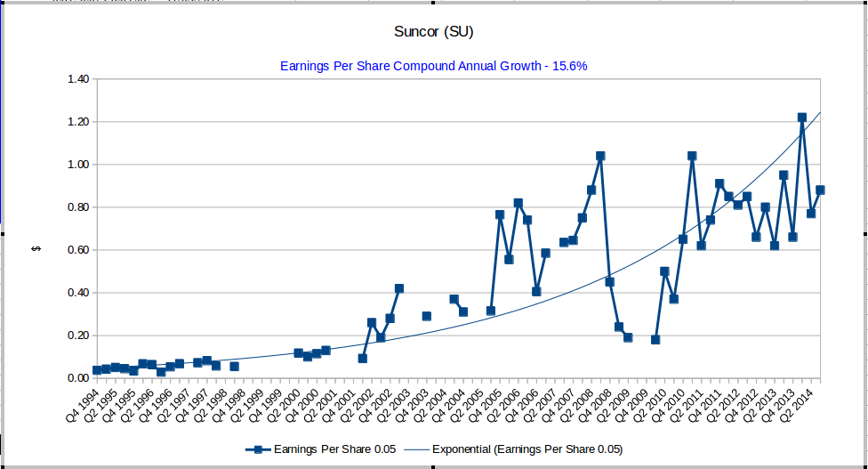Select the 0.20 label on the y-axis
The image size is (868, 469).
point(78,336)
